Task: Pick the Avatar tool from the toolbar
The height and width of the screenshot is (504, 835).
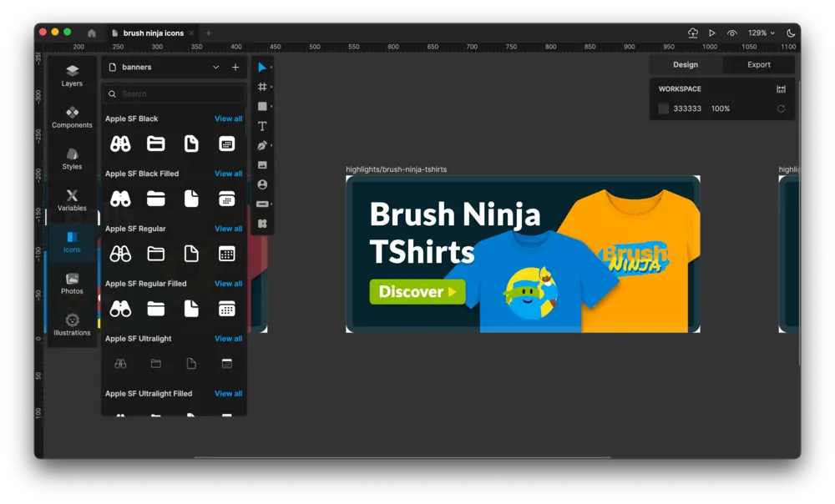Action: 262,184
